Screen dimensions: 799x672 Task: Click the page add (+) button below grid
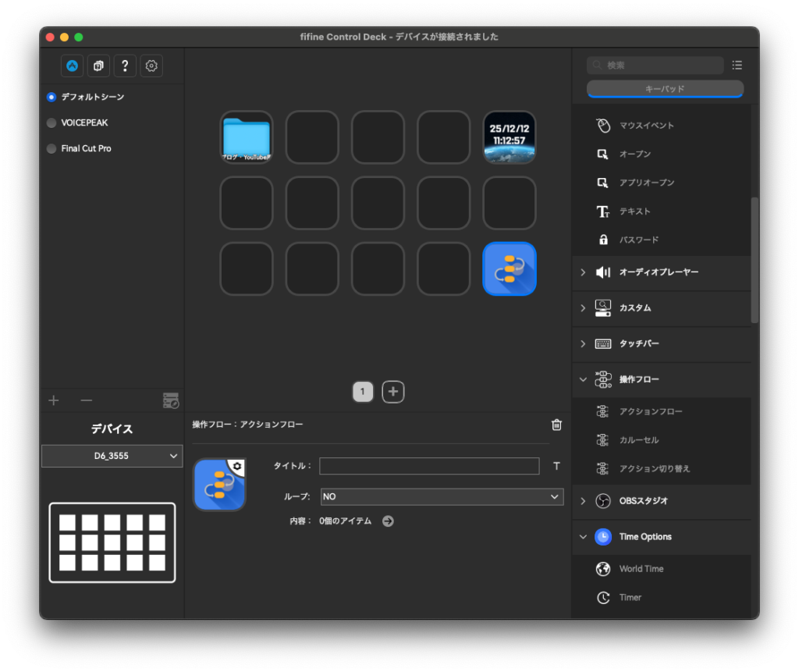click(x=392, y=391)
